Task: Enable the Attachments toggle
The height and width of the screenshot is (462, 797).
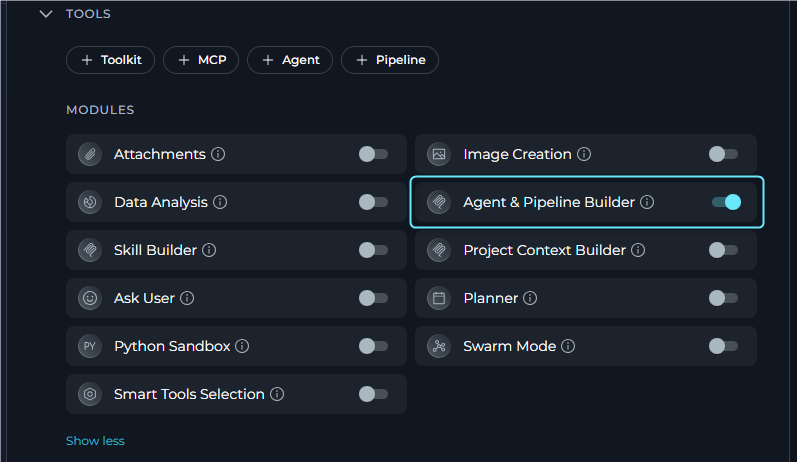Action: point(373,154)
